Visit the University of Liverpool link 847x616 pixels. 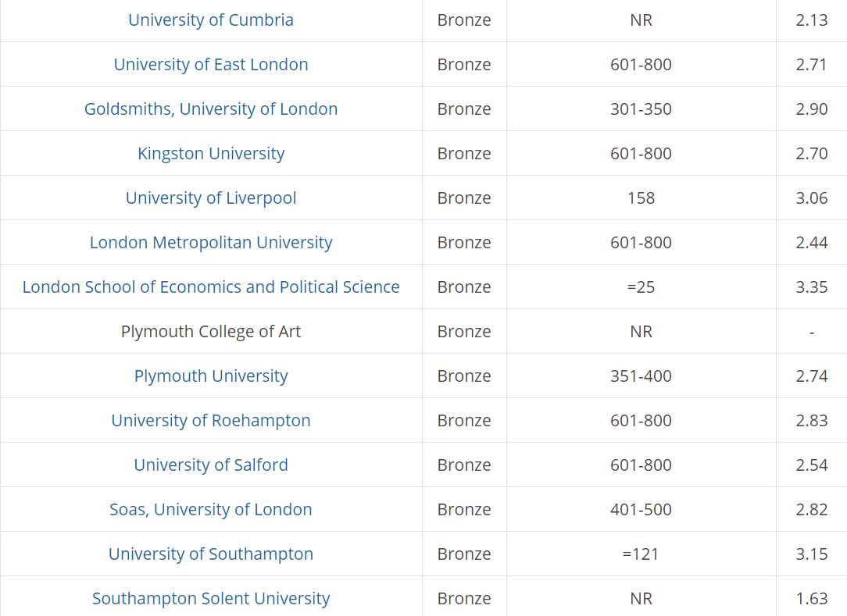click(x=211, y=198)
